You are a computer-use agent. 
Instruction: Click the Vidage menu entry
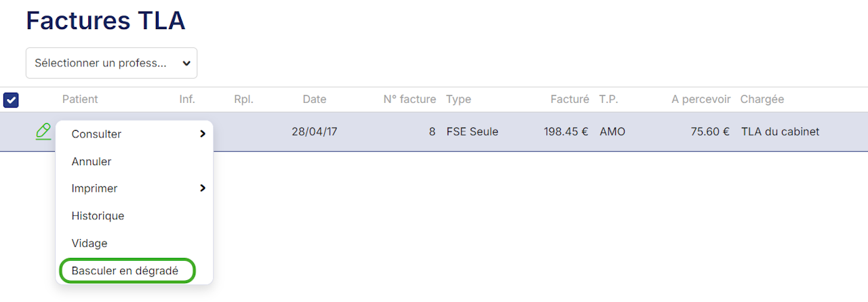[x=90, y=243]
